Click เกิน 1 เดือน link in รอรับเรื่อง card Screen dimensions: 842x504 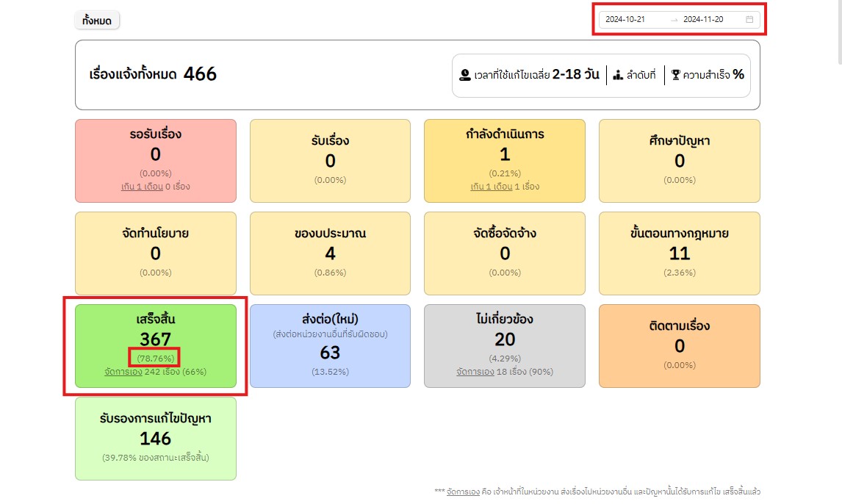coord(142,187)
